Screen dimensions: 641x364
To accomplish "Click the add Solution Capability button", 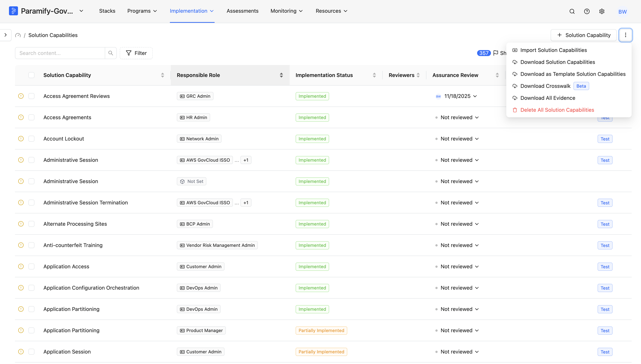I will (583, 35).
